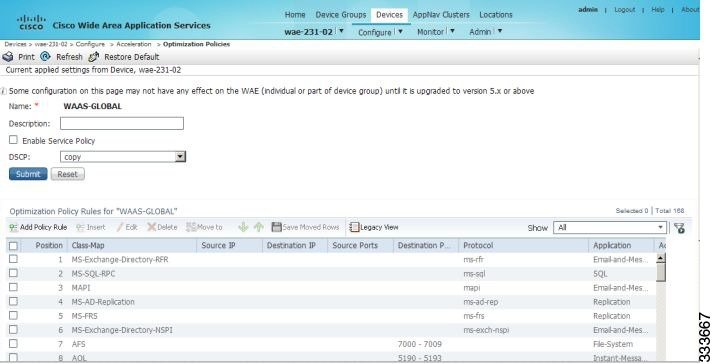Click the Edit pencil toolbar item

click(x=126, y=227)
